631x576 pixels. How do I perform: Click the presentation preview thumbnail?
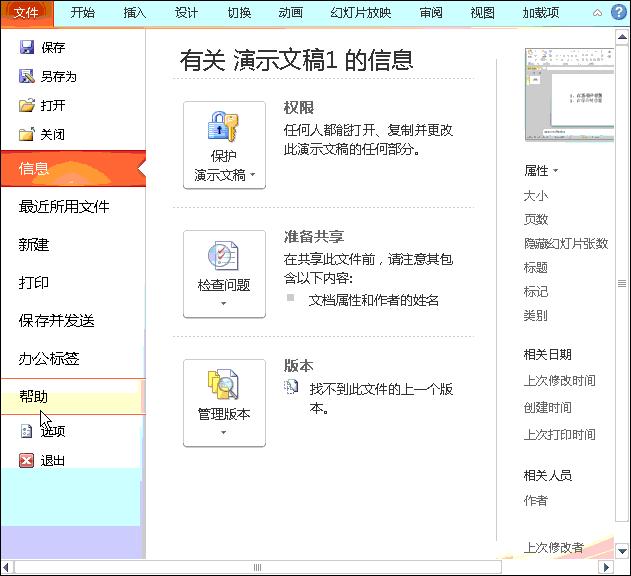pos(569,95)
